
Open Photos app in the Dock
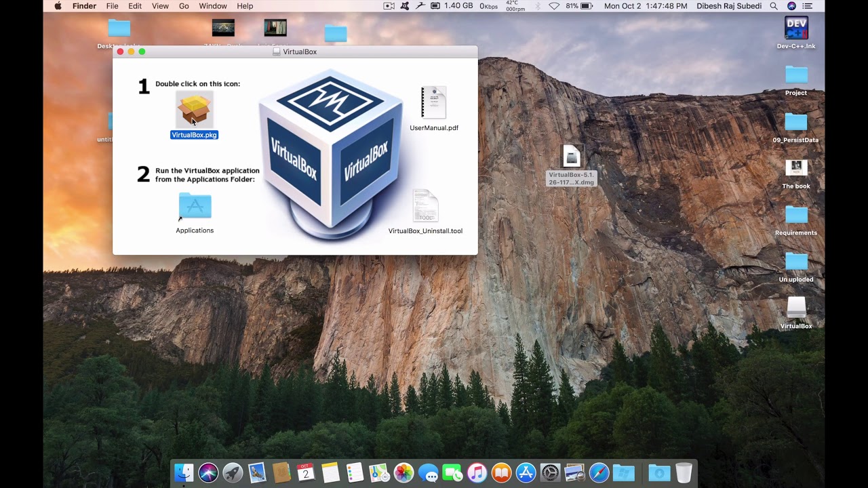pyautogui.click(x=403, y=472)
